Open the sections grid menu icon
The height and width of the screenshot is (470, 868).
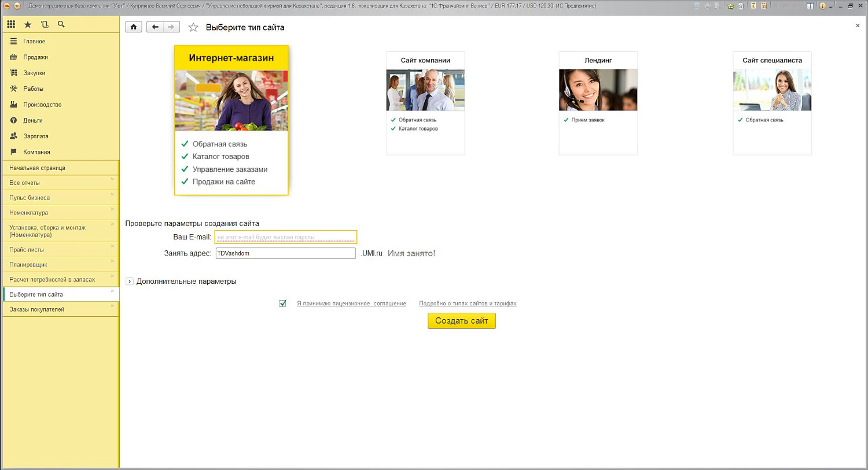pyautogui.click(x=11, y=24)
